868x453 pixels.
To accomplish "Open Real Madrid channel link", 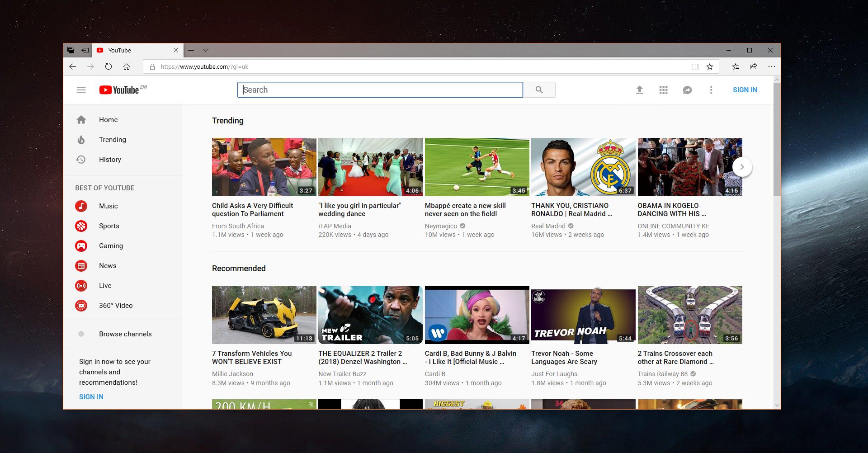I will coord(548,226).
